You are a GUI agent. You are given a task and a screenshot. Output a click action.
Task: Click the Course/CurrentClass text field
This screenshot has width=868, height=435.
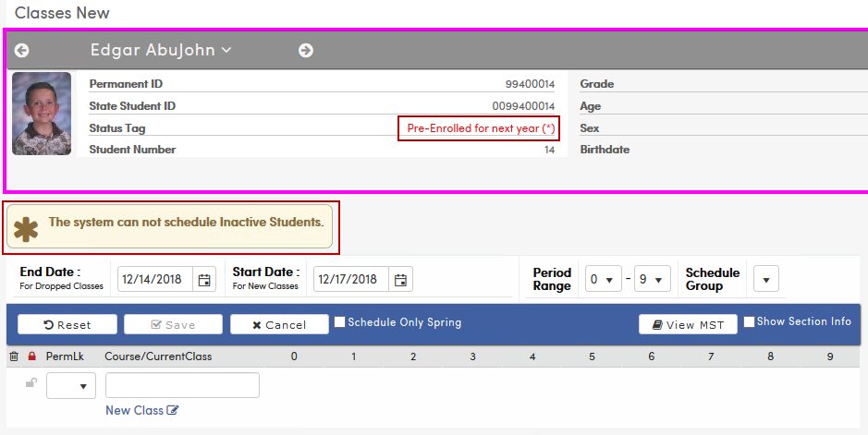point(183,385)
